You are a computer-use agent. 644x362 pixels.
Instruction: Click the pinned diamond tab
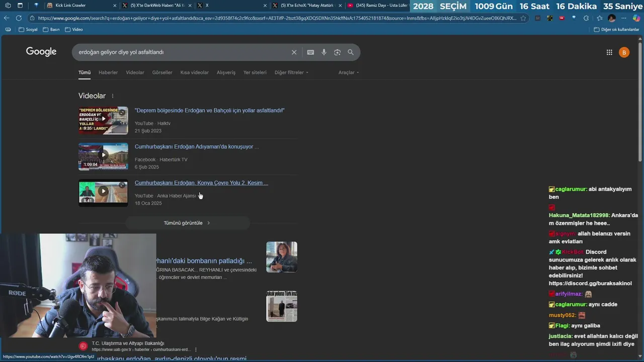coord(36,6)
